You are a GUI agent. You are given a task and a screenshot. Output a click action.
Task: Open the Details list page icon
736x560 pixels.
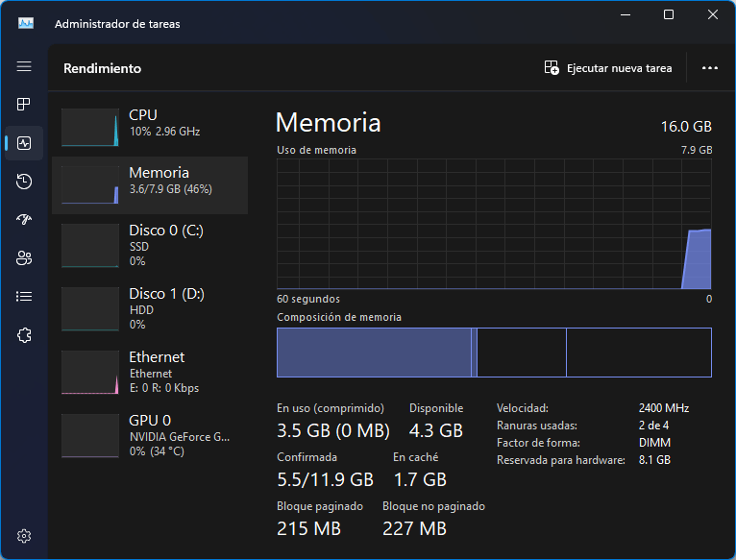click(x=24, y=296)
